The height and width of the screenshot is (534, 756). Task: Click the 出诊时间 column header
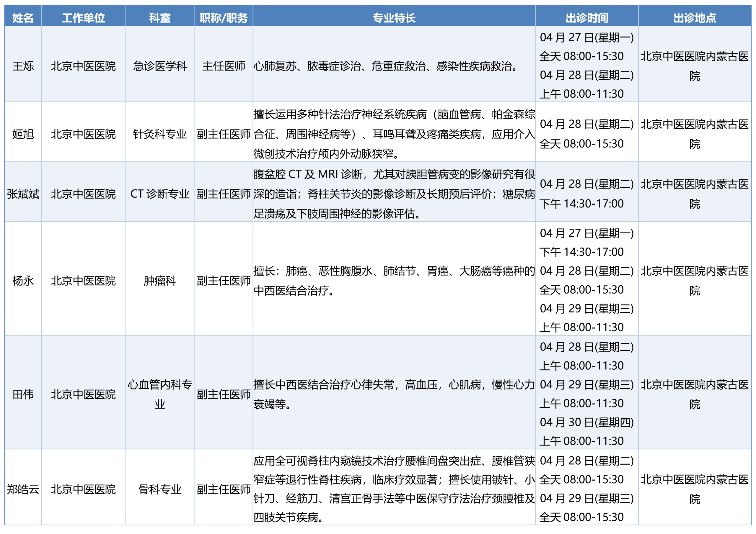[587, 17]
